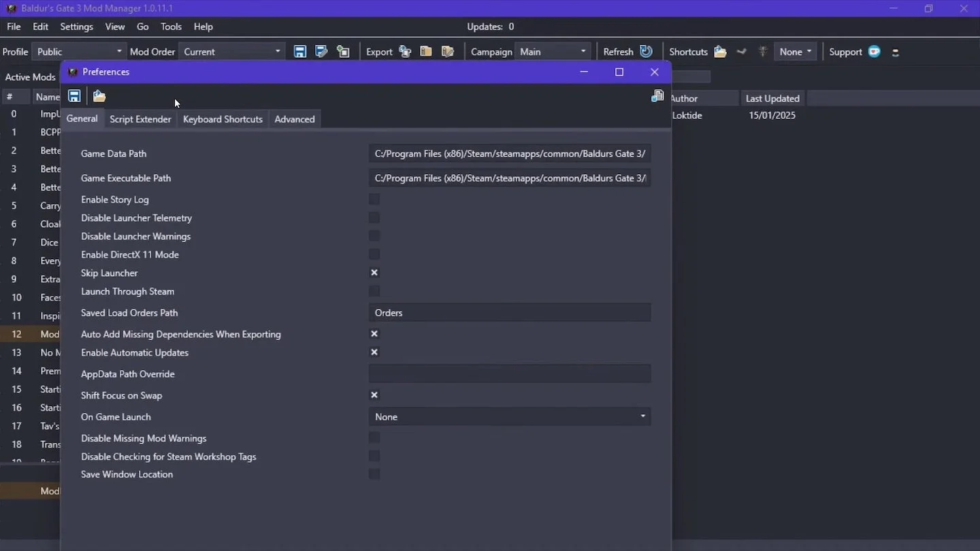
Task: Click the export-to-game icon beside Export
Action: [x=405, y=52]
